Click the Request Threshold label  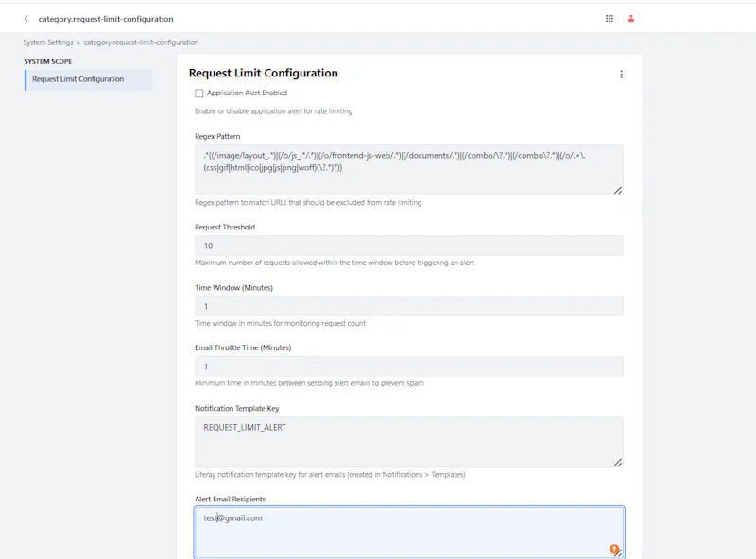coord(225,227)
